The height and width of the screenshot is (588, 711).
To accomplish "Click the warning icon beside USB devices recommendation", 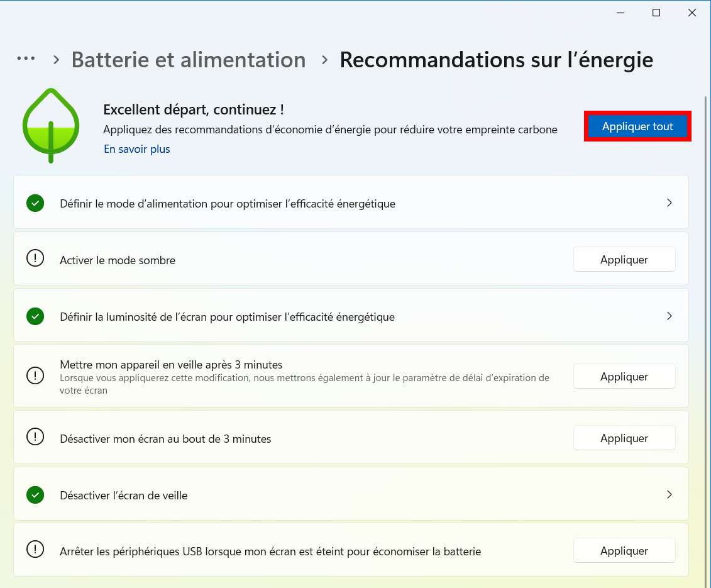I will (x=35, y=549).
